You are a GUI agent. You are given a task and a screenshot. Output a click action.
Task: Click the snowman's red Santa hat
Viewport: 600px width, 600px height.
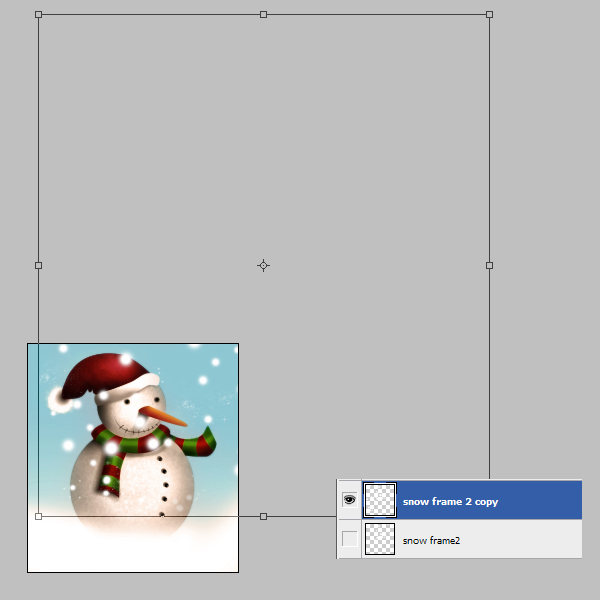tap(105, 373)
